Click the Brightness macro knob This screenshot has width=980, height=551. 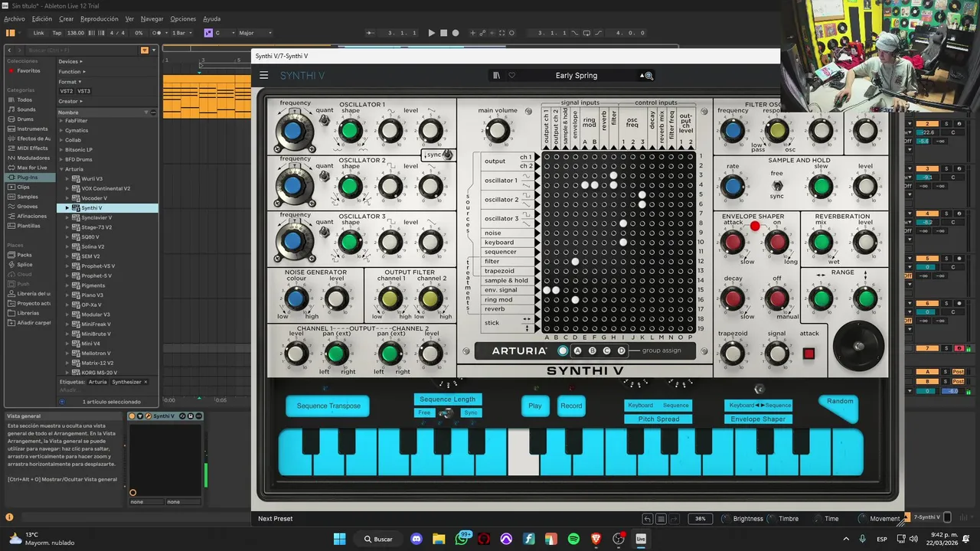click(726, 519)
